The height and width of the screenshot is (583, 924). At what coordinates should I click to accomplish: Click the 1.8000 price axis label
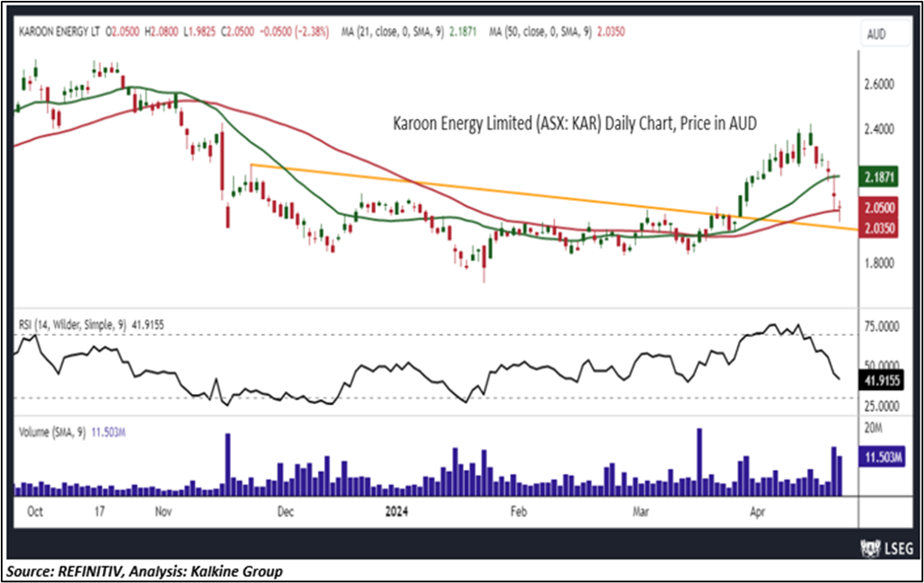pyautogui.click(x=878, y=263)
